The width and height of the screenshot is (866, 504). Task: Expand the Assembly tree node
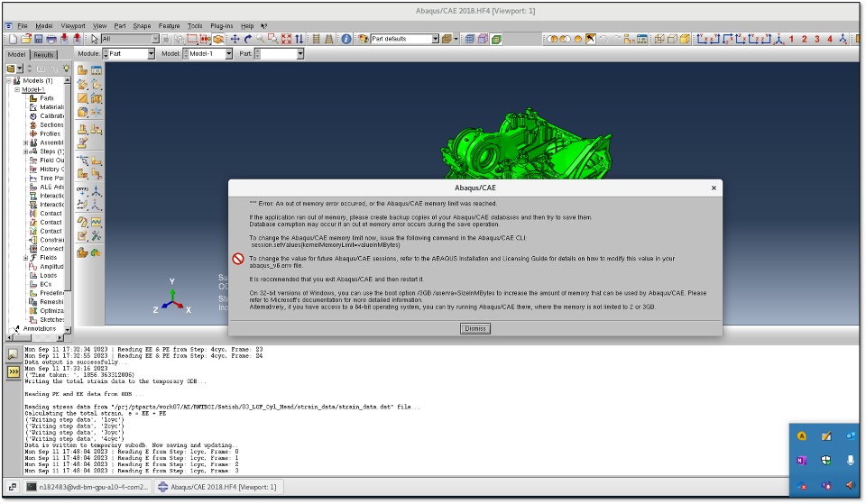tap(25, 142)
